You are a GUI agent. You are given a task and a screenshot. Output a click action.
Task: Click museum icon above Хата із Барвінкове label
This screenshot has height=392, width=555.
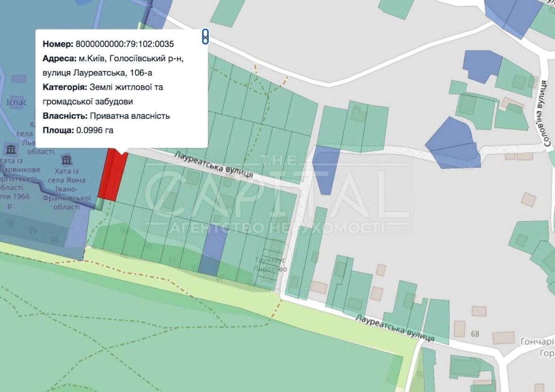point(10,150)
